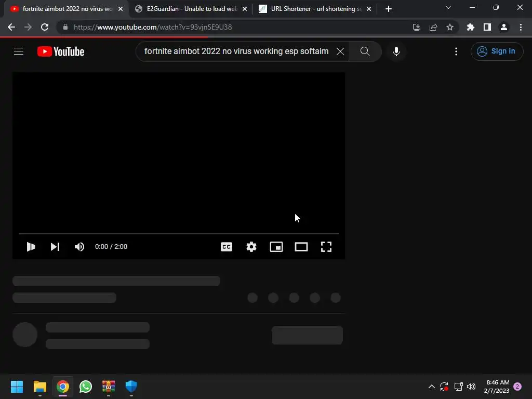This screenshot has width=532, height=399.
Task: Open the YouTube guide hamburger menu
Action: [x=19, y=51]
